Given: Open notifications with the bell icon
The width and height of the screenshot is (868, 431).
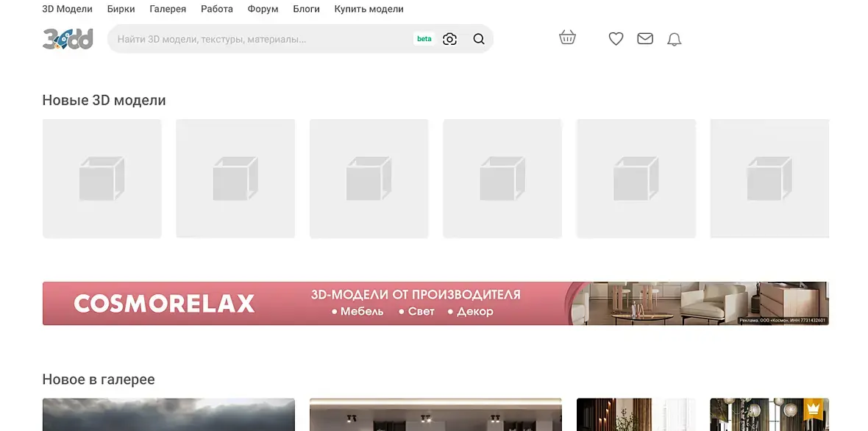Looking at the screenshot, I should [x=674, y=39].
